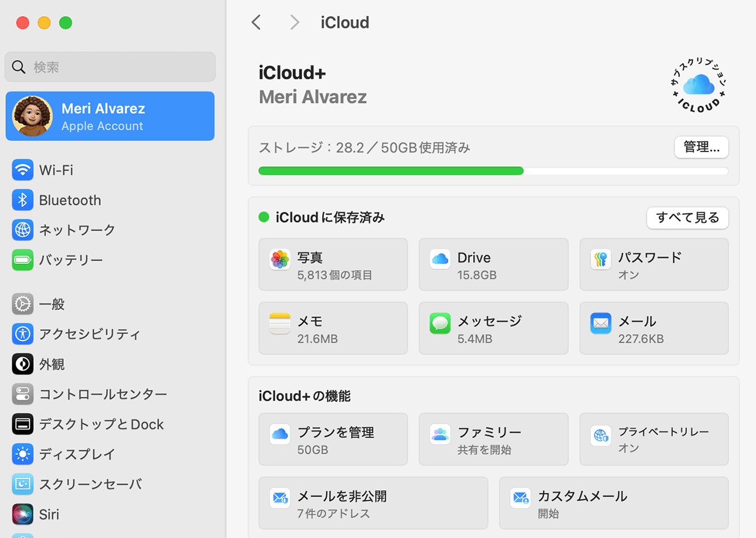Open the 写真 5,813個の項目 tile
Screen dimensions: 756x538
pyautogui.click(x=333, y=265)
